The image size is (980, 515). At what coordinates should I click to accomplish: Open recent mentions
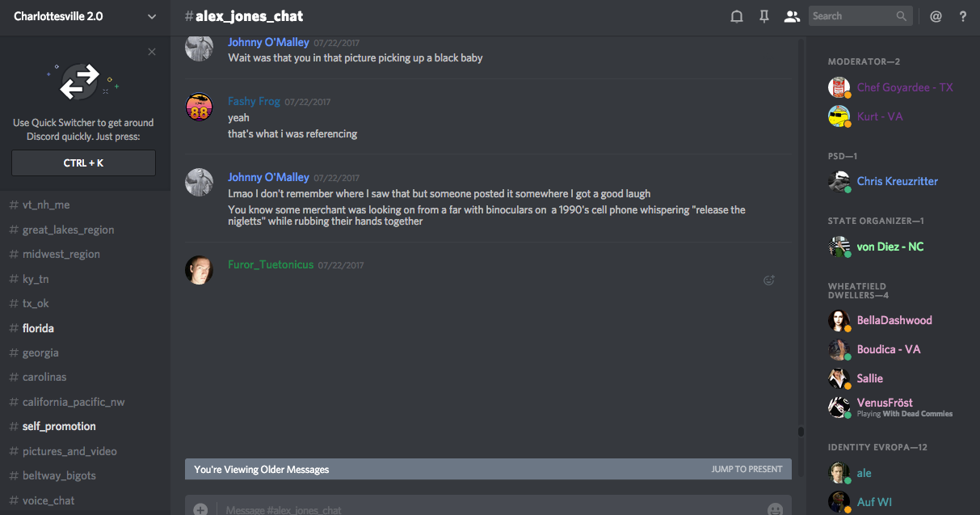click(x=936, y=16)
